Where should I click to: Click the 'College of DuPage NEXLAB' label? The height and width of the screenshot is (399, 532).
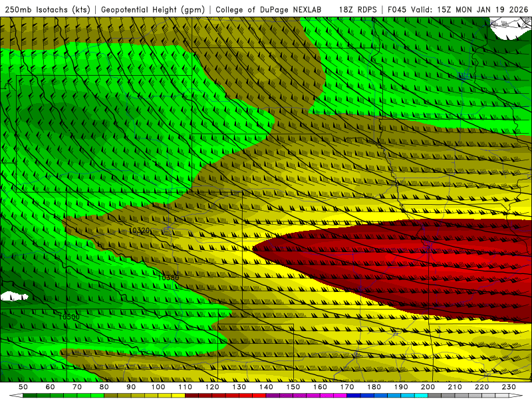point(269,10)
